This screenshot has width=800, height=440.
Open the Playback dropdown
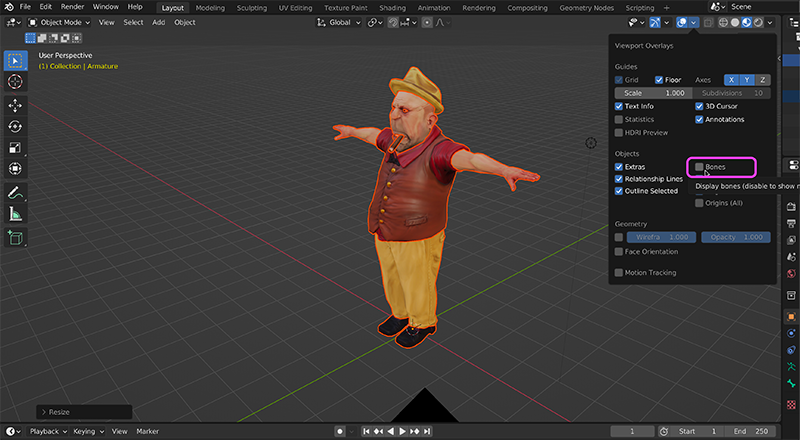[x=48, y=431]
